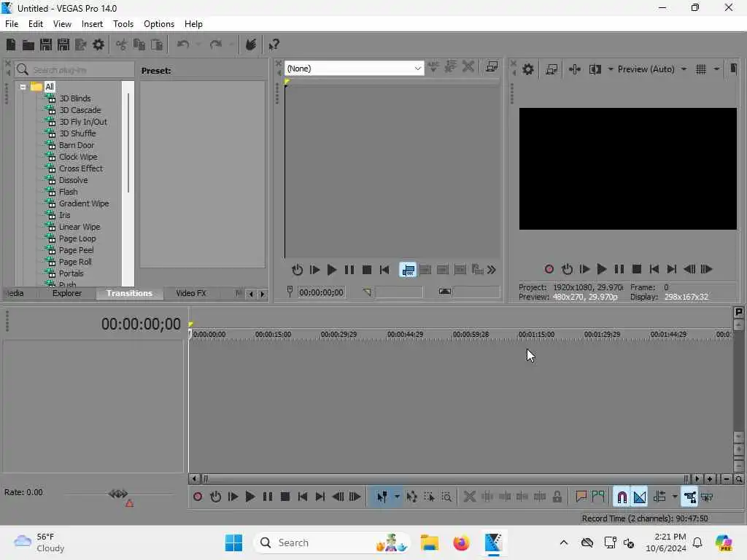This screenshot has height=560, width=747.
Task: Toggle Ignore Event Grouping button
Action: [x=707, y=497]
